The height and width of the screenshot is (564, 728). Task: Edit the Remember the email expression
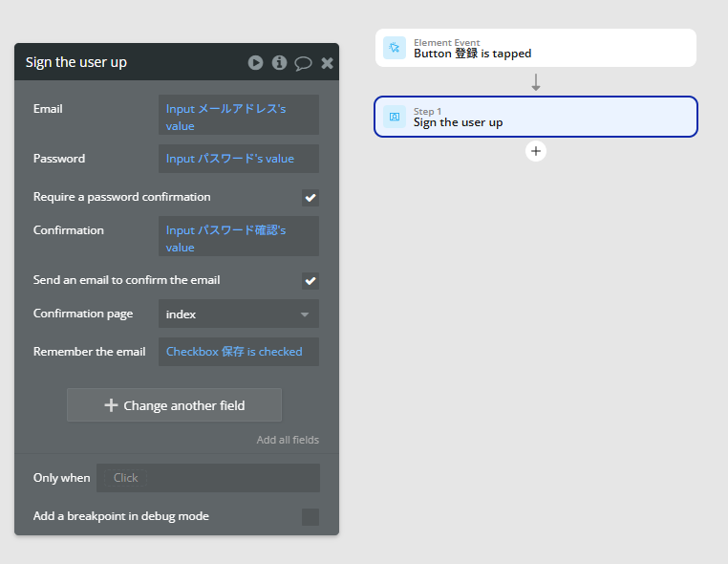239,352
